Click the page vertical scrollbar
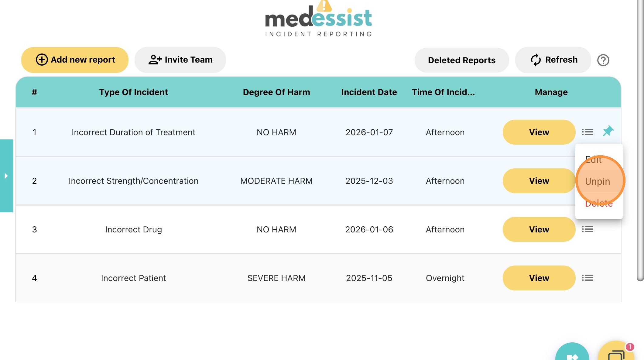The image size is (644, 360). tap(640, 140)
